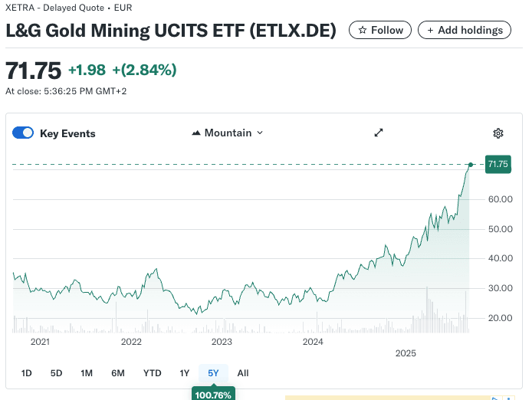Select the 5D time range

(x=56, y=373)
